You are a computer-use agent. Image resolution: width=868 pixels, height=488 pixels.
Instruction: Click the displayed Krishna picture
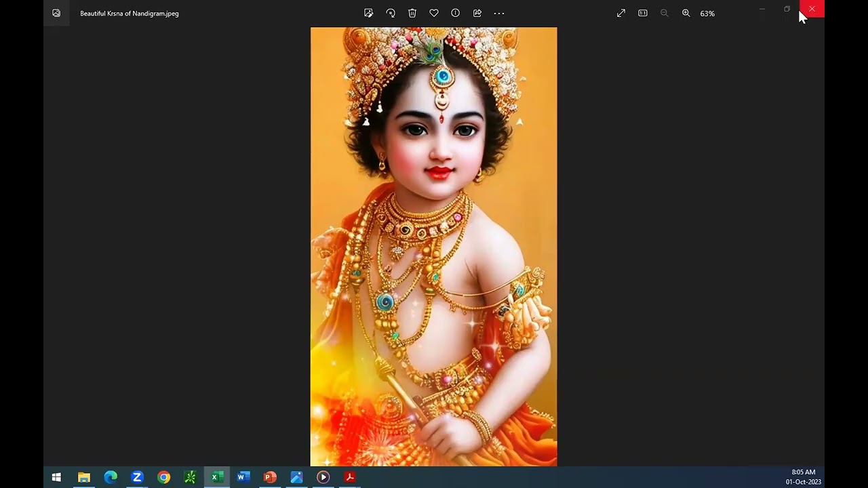[x=434, y=247]
